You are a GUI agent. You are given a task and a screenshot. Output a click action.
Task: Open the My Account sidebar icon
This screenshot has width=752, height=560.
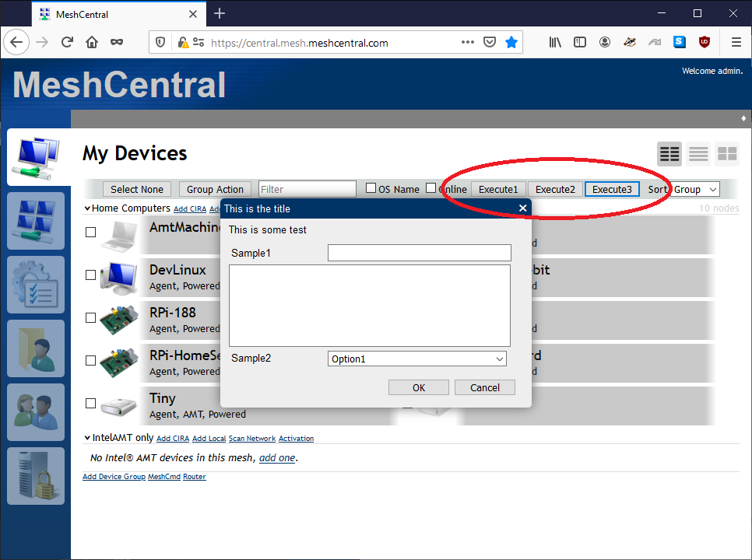(x=35, y=348)
